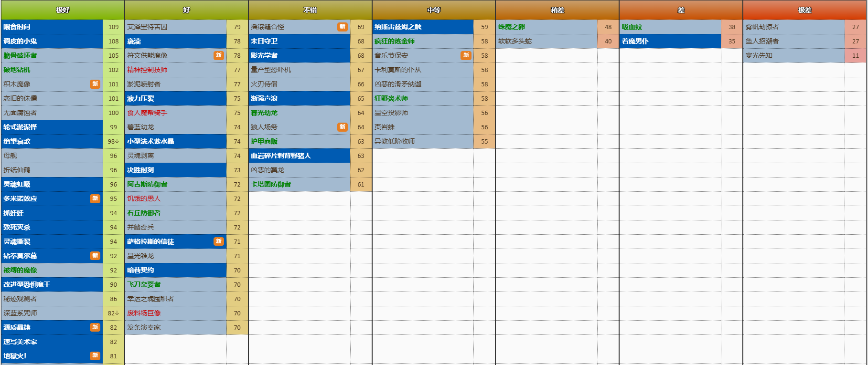Image resolution: width=868 pixels, height=365 pixels.
Task: Open the card 调皮的小鬼
Action: click(20, 42)
